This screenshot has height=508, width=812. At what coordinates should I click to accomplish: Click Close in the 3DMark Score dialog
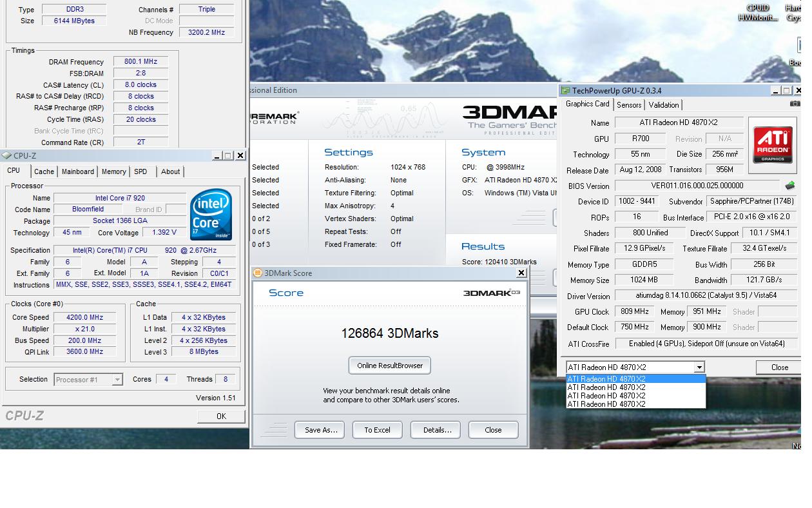click(x=493, y=430)
